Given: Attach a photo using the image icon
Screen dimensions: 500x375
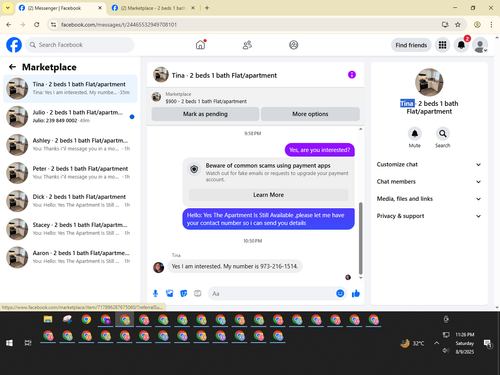Looking at the screenshot, I should tap(170, 293).
